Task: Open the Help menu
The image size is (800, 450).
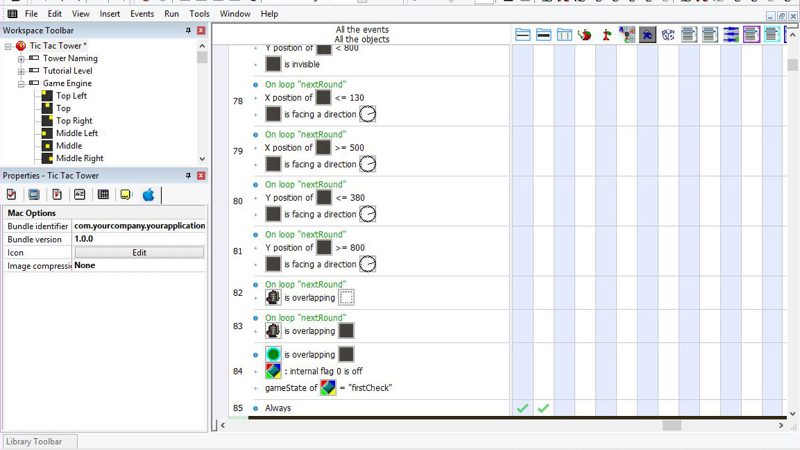Action: click(269, 14)
